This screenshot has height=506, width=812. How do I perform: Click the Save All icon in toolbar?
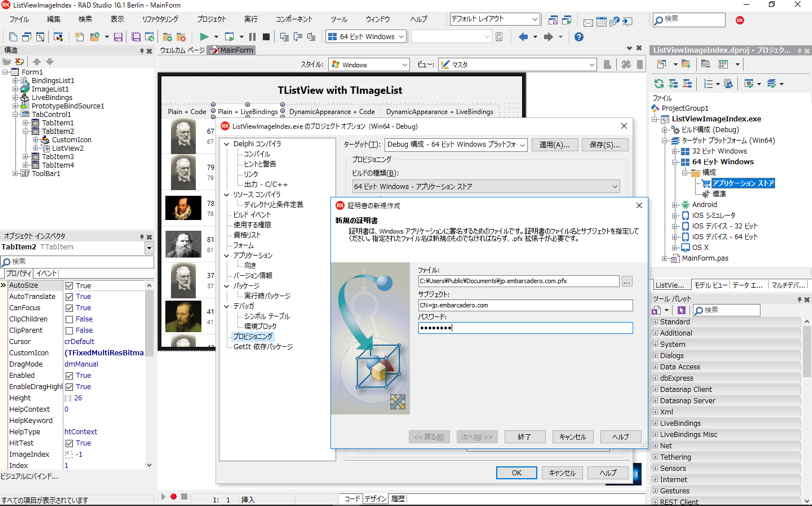tap(136, 37)
